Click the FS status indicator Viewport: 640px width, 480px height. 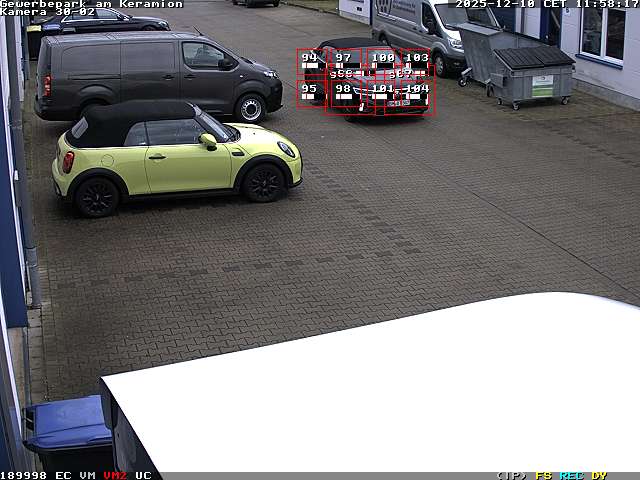pyautogui.click(x=543, y=475)
